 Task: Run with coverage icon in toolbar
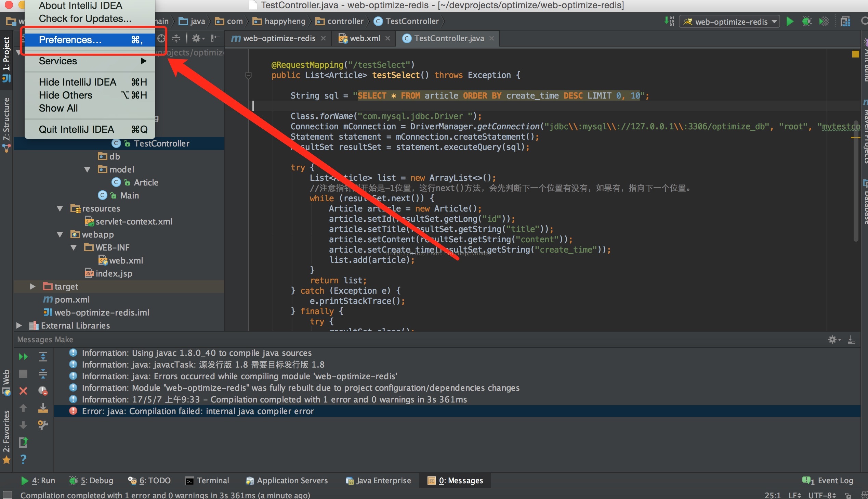pos(824,22)
